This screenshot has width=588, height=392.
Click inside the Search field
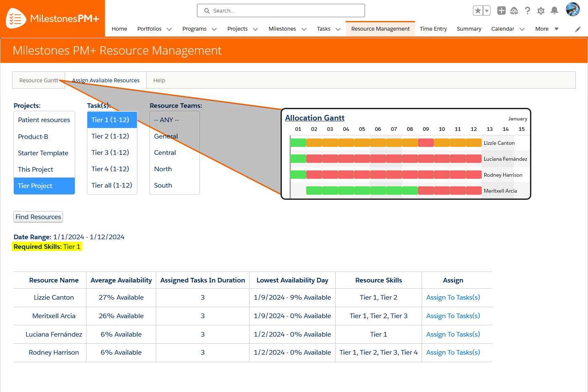pyautogui.click(x=281, y=10)
